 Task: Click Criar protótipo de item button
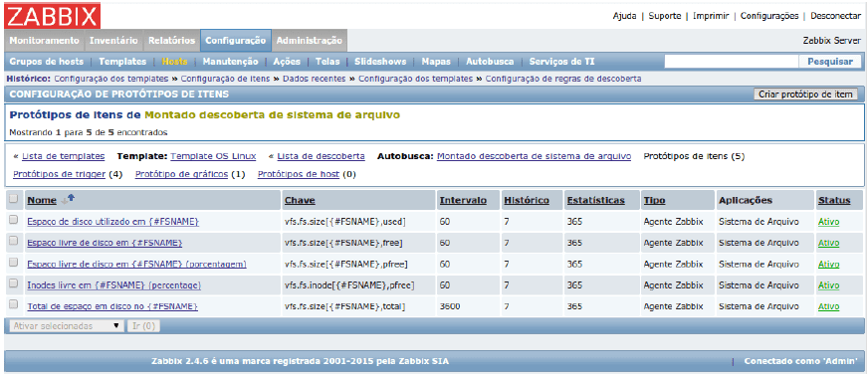tap(805, 94)
